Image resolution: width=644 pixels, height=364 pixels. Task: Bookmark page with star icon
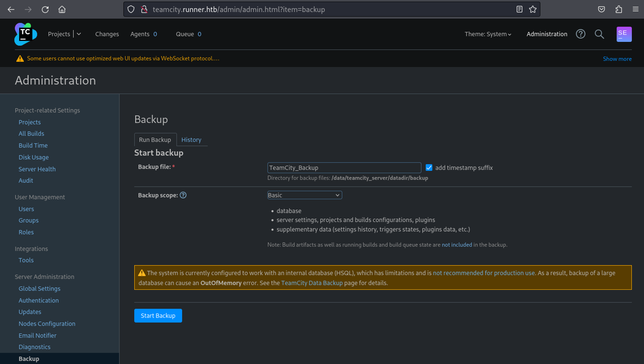[x=533, y=9]
